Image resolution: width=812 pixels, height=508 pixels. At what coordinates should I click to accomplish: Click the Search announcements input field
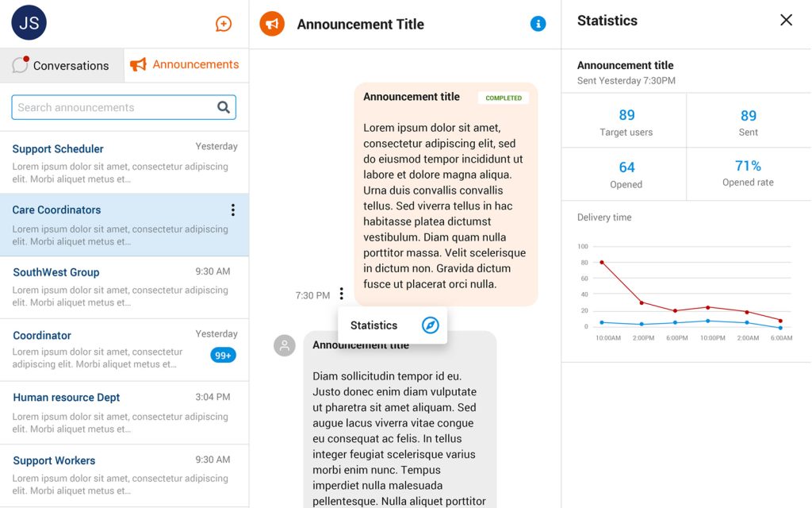(111, 107)
